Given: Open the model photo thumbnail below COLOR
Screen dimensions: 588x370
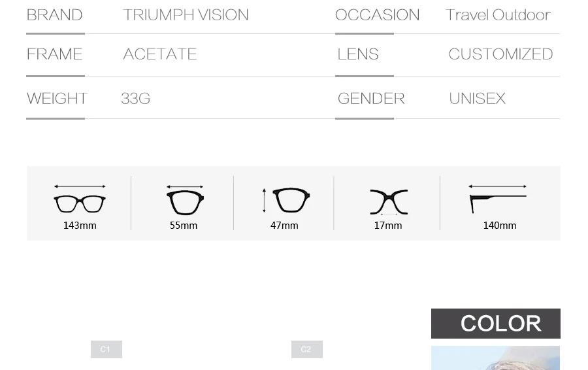Looking at the screenshot, I should 496,358.
